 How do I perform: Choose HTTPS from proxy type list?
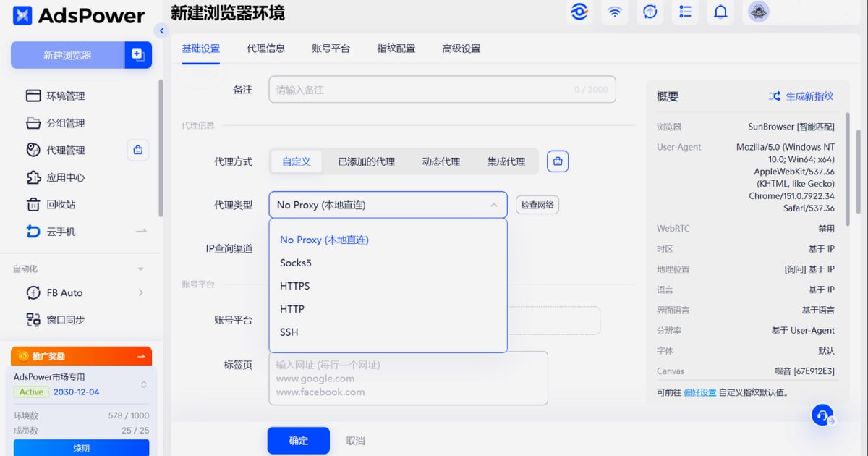coord(388,286)
